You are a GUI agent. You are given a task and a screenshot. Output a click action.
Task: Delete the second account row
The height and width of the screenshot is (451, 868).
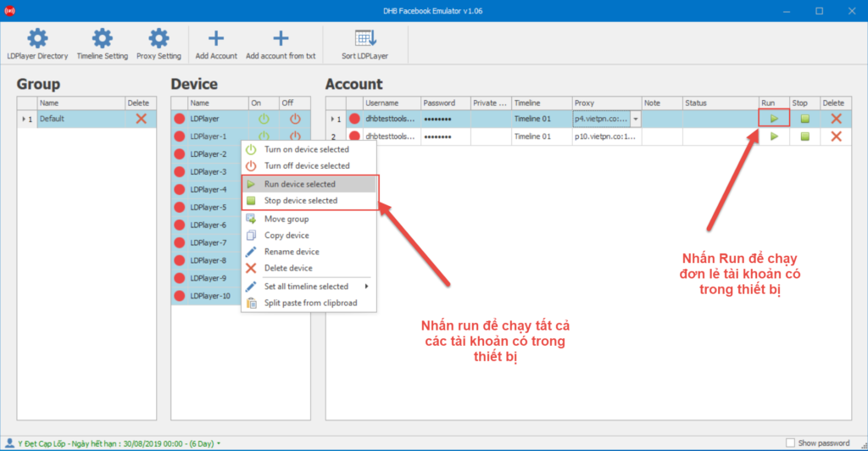(836, 136)
